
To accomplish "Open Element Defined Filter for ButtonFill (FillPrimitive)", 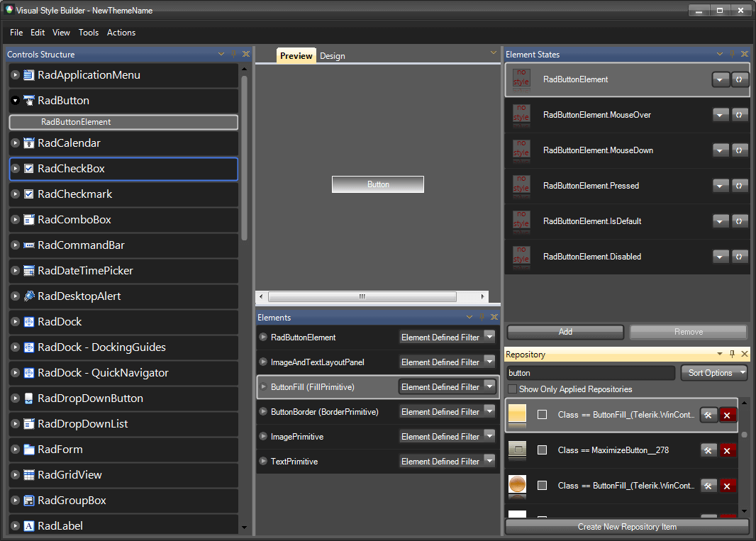I will tap(488, 386).
